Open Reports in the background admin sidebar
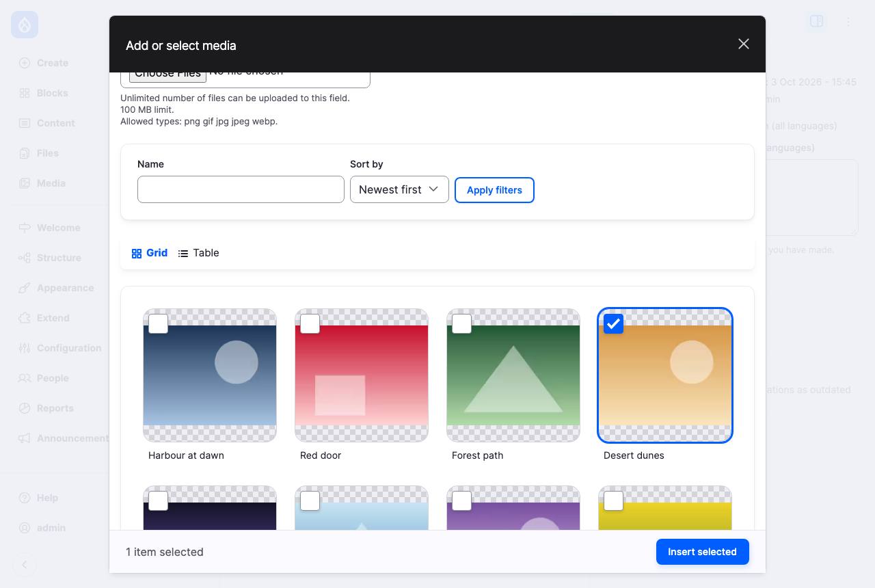 click(46, 408)
